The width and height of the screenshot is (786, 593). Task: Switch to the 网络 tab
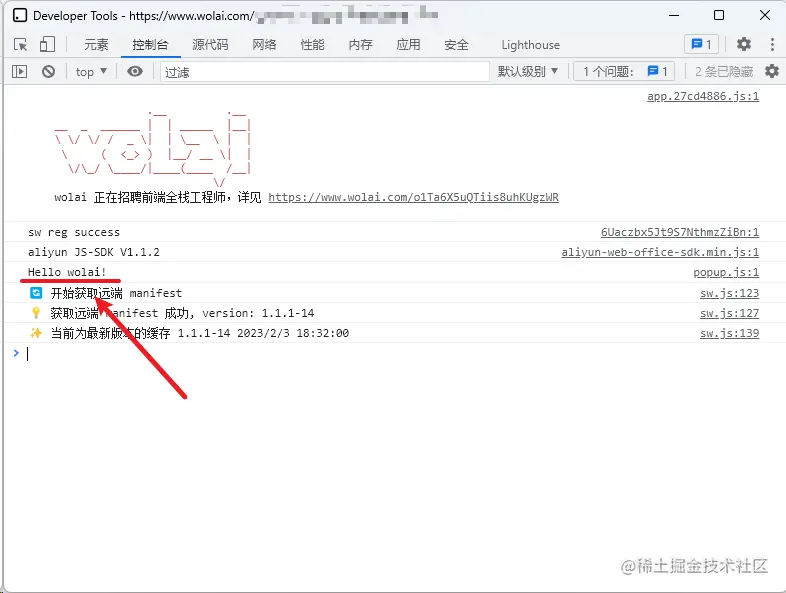point(264,45)
